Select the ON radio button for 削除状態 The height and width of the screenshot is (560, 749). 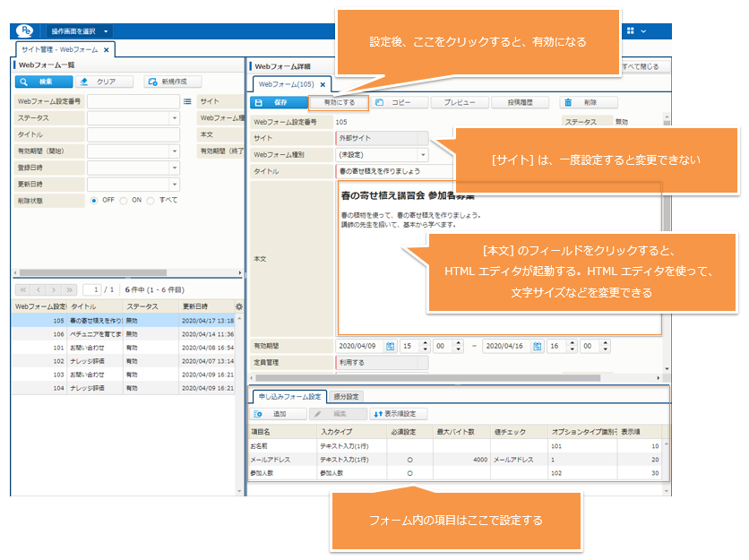click(x=124, y=200)
